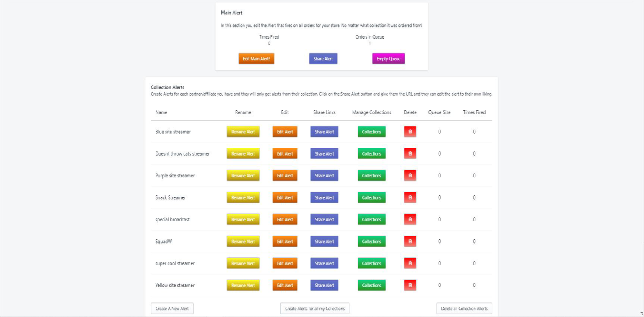Manage collections for SquadW

[x=371, y=242]
